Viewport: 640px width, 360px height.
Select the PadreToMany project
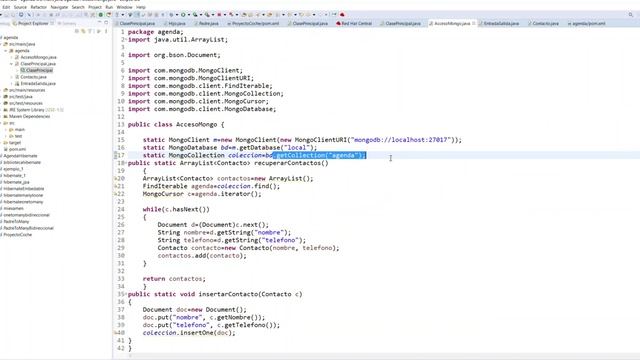pyautogui.click(x=15, y=221)
